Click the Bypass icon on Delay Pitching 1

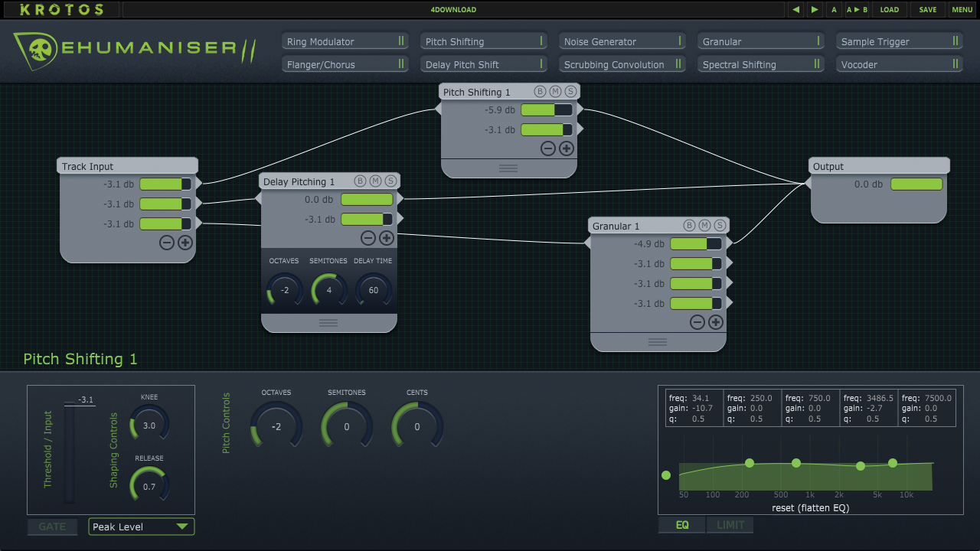(x=360, y=181)
